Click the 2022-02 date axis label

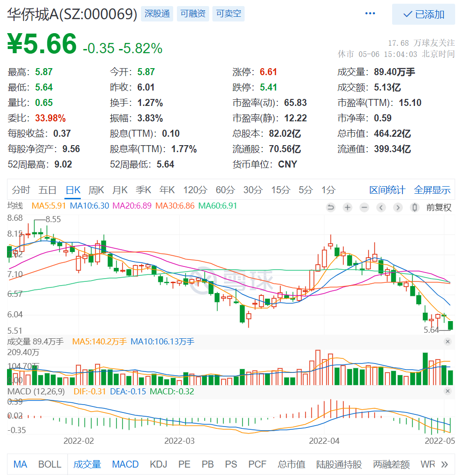78,441
